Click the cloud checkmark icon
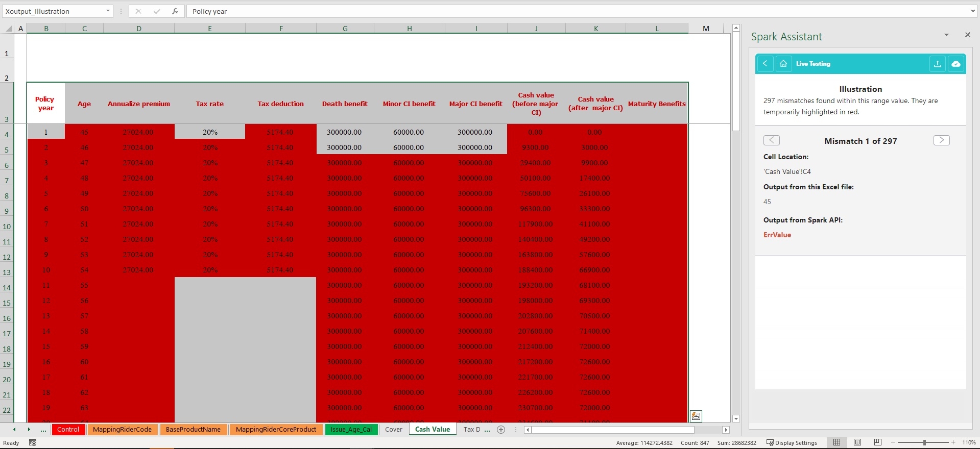Image resolution: width=980 pixels, height=449 pixels. tap(956, 64)
